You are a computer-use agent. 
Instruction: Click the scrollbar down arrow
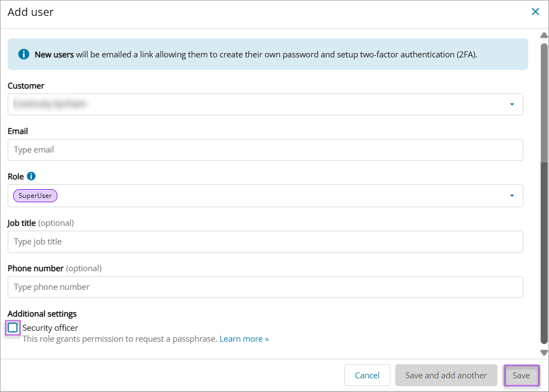(x=544, y=353)
